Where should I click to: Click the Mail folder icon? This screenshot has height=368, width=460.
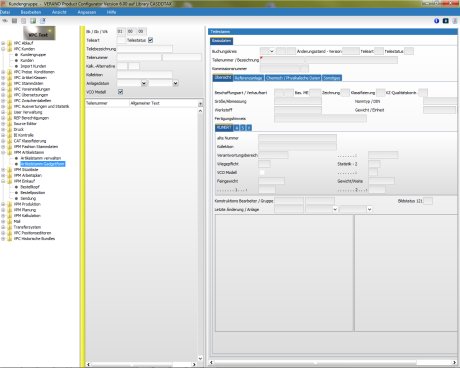point(10,221)
